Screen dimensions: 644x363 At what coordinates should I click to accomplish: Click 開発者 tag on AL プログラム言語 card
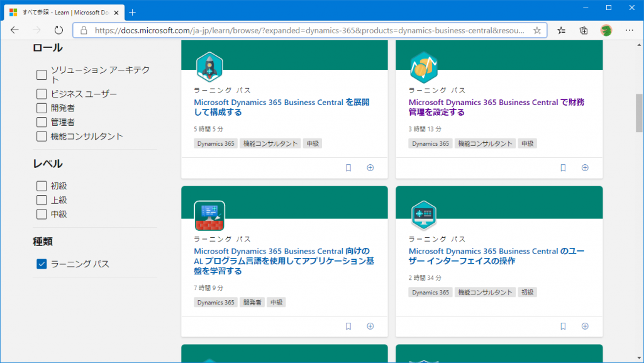(x=252, y=303)
